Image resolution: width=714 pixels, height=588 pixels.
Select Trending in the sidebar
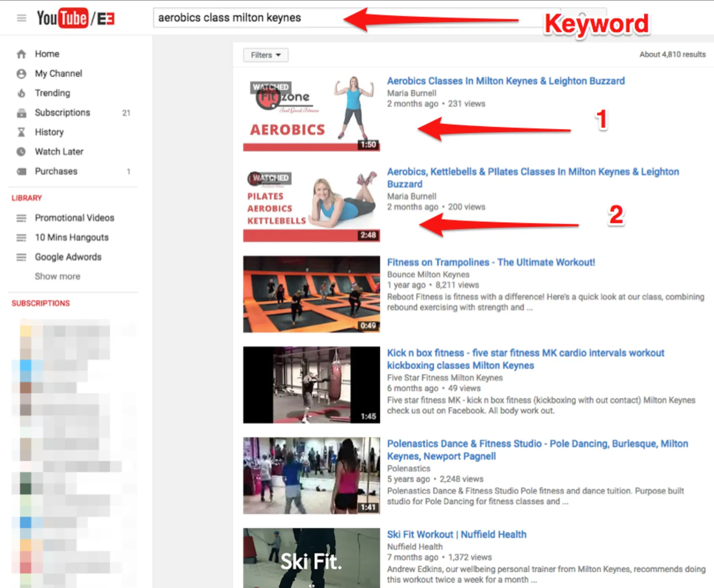(53, 93)
